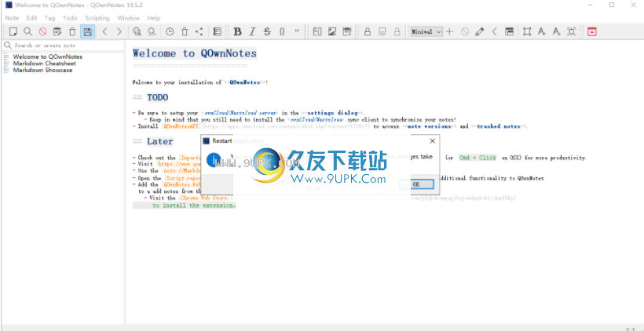Click the insert link toolbar icon
This screenshot has height=331, width=644.
(x=317, y=31)
